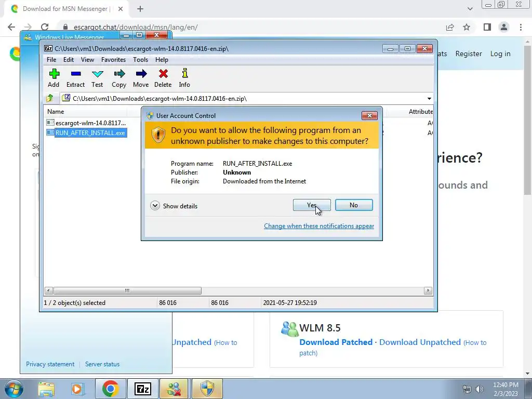
Task: Click the Log in link on the webpage
Action: pyautogui.click(x=500, y=54)
